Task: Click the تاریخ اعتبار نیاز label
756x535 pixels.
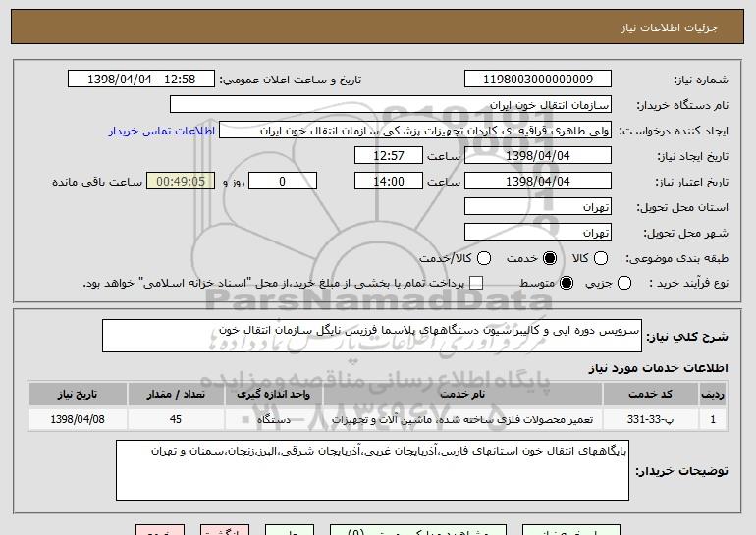Action: point(691,183)
